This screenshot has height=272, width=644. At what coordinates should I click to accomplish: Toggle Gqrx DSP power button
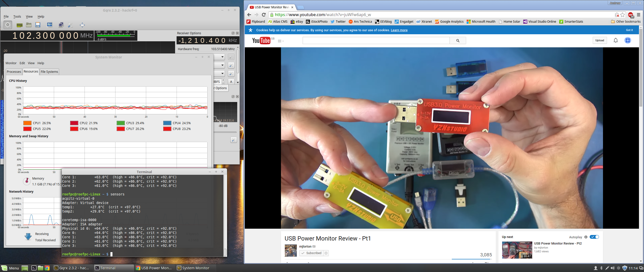point(8,25)
